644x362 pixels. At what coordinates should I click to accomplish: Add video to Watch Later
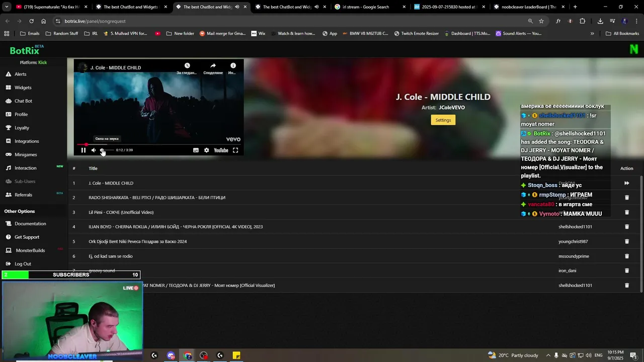[187, 66]
